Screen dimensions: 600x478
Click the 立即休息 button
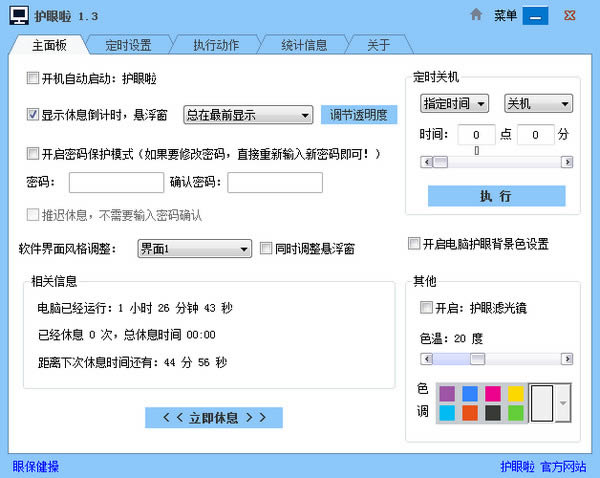pos(214,418)
